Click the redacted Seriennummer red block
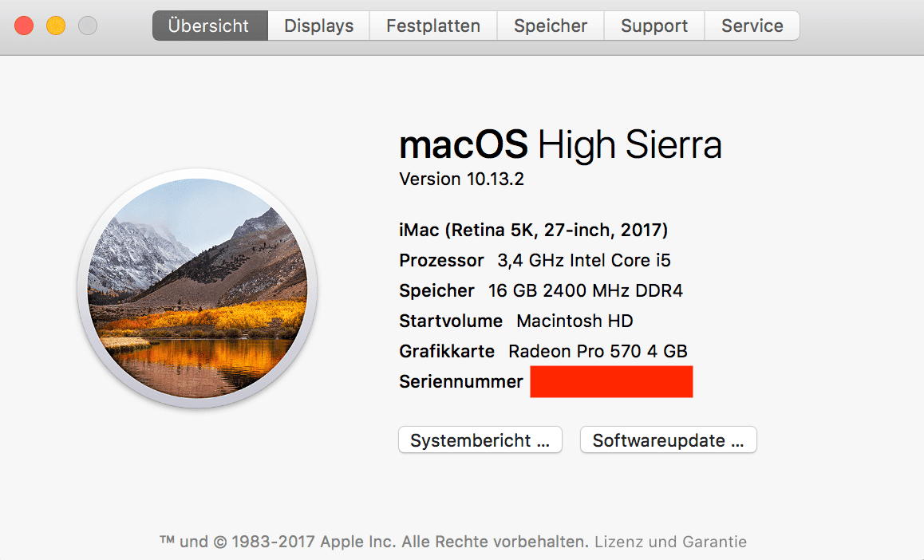The width and height of the screenshot is (924, 560). click(x=612, y=381)
